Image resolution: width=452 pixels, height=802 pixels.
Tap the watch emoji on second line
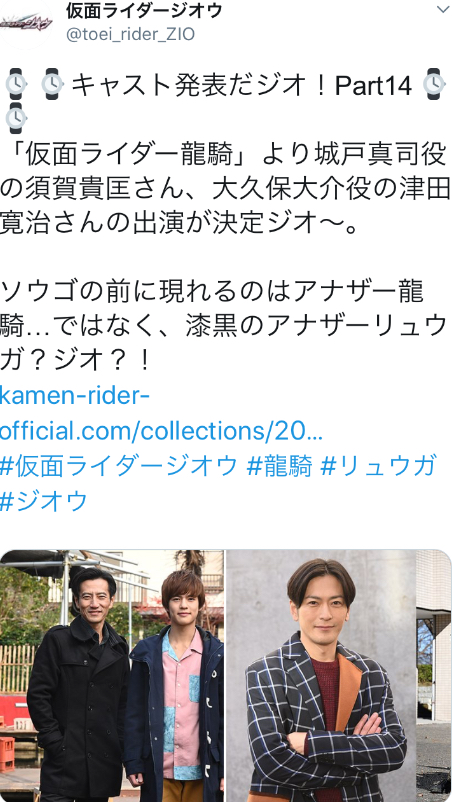coord(16,118)
